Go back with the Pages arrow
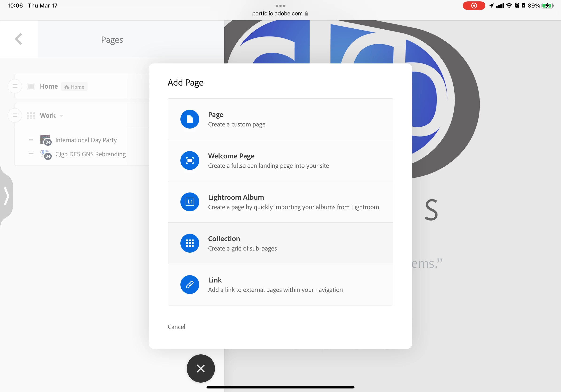The width and height of the screenshot is (561, 392). click(x=19, y=39)
